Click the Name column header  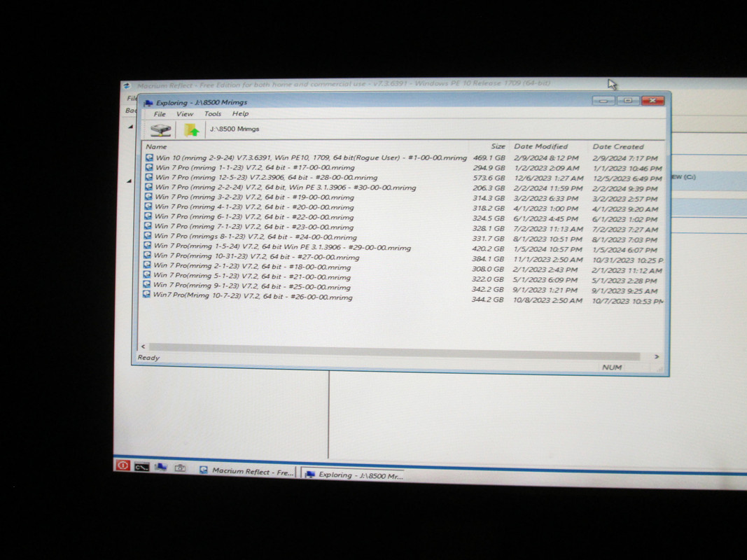click(x=156, y=147)
